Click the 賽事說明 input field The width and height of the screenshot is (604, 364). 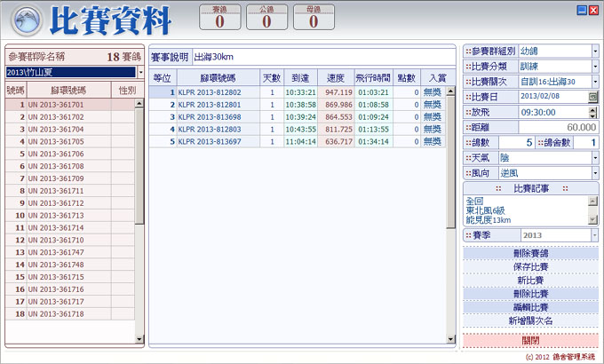click(x=323, y=57)
